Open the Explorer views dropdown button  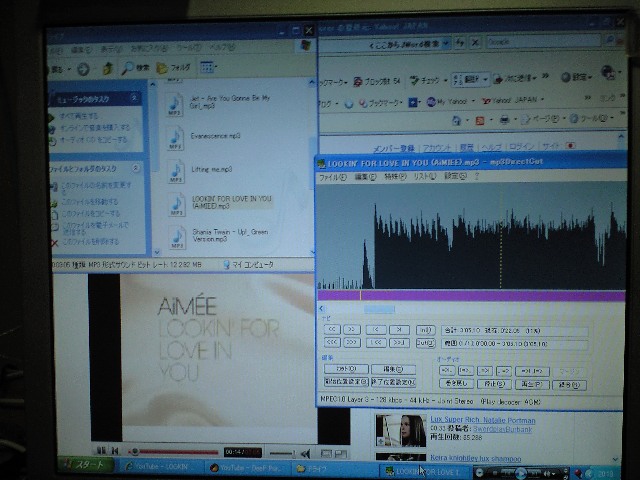(208, 67)
